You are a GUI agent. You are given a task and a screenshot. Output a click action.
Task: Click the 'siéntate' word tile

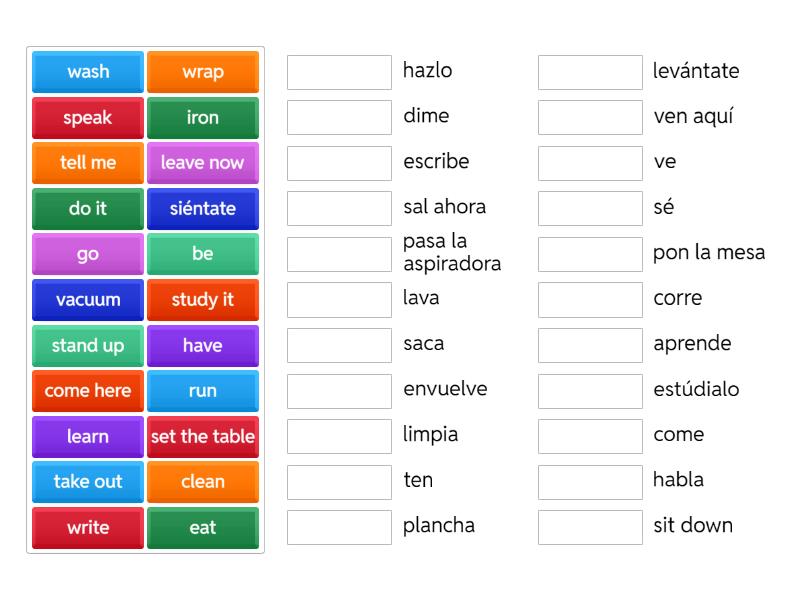(x=203, y=209)
